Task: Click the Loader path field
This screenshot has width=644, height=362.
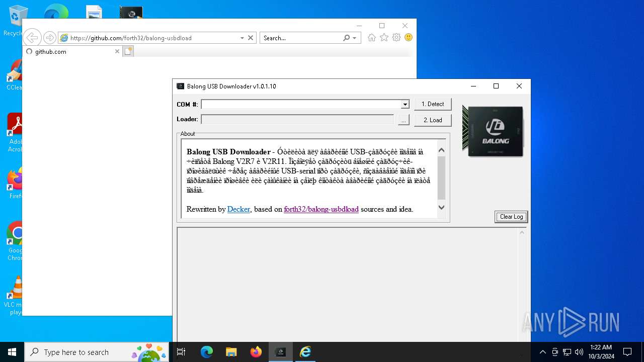Action: 297,119
